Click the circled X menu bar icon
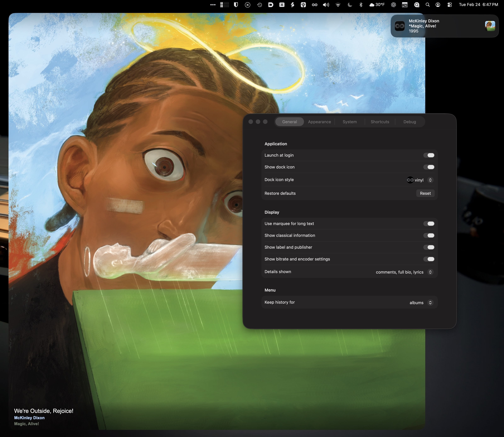The width and height of the screenshot is (504, 437). tap(248, 5)
